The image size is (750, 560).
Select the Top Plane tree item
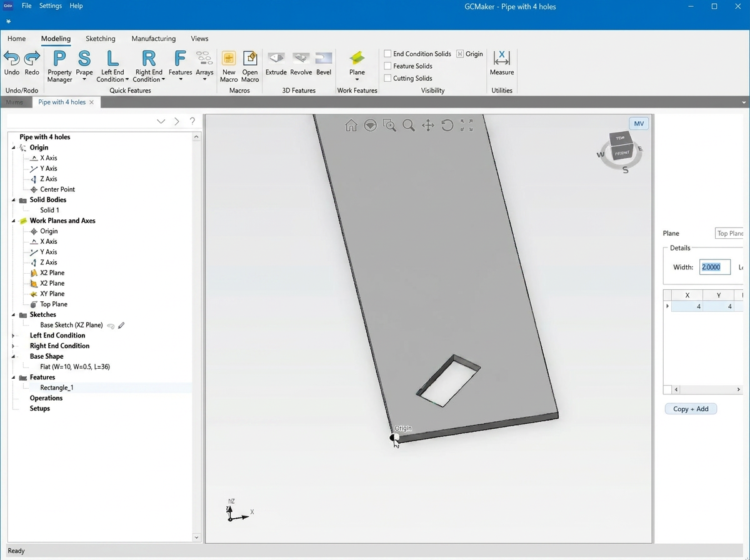pos(54,304)
